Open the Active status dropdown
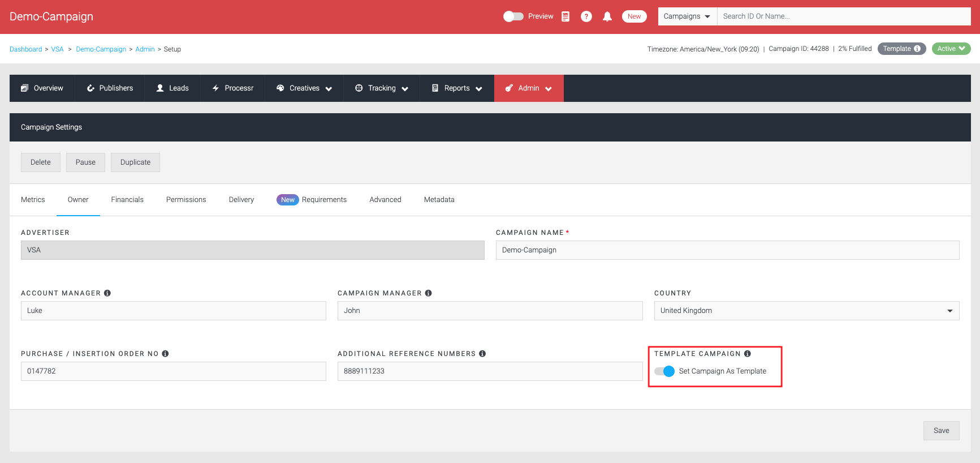This screenshot has width=980, height=463. tap(951, 49)
